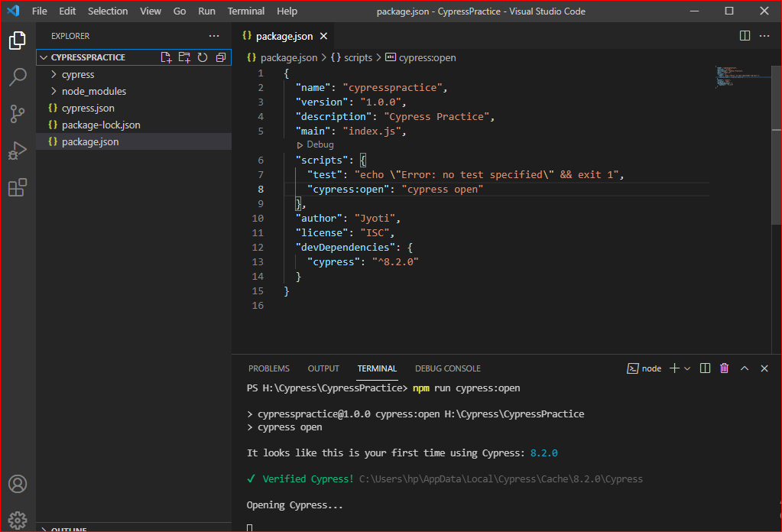
Task: Click the editor vertical scrollbar
Action: [x=777, y=144]
